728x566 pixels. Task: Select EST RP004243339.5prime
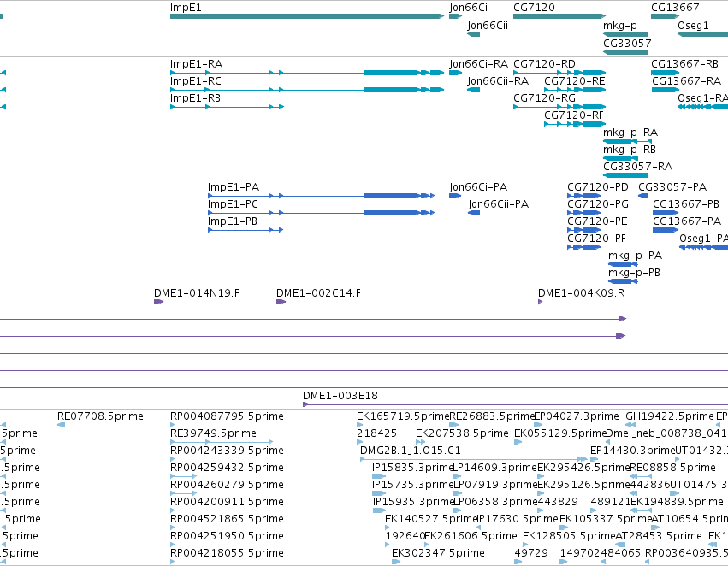173,459
